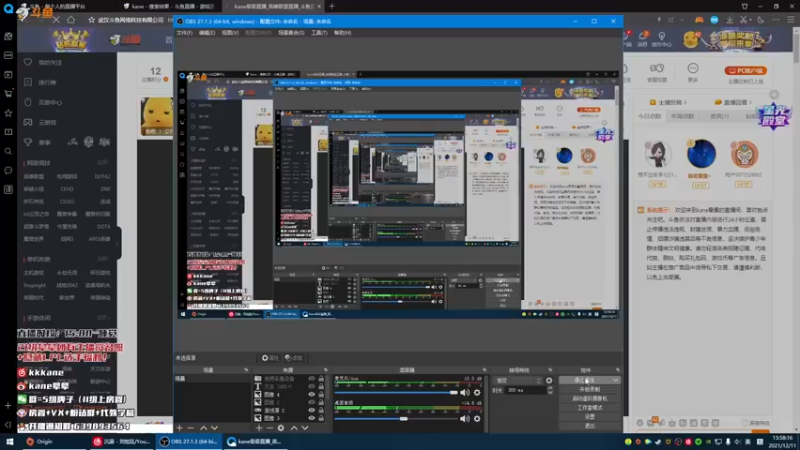Open the OBS 文件(F) menu
Viewport: 800px width, 450px height.
184,33
